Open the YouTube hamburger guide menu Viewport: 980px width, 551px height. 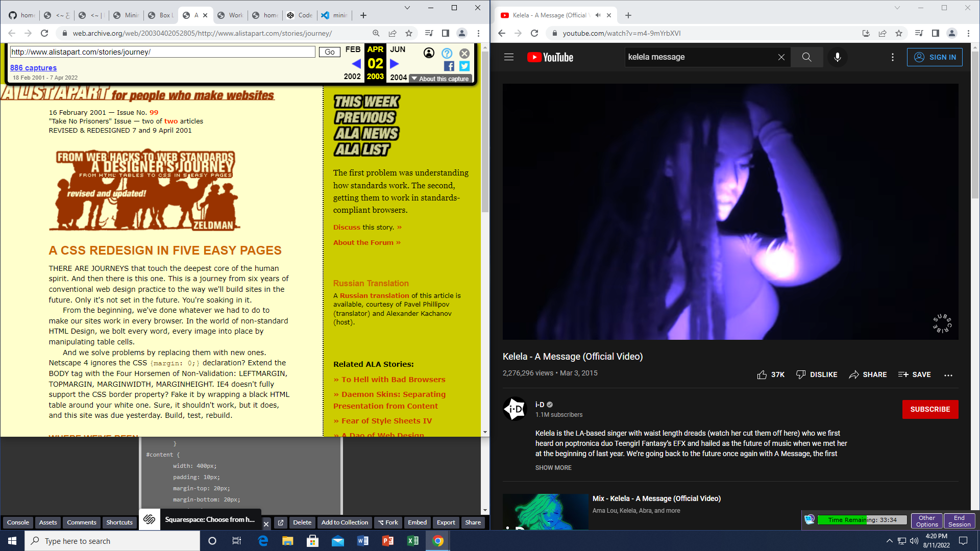pos(508,57)
